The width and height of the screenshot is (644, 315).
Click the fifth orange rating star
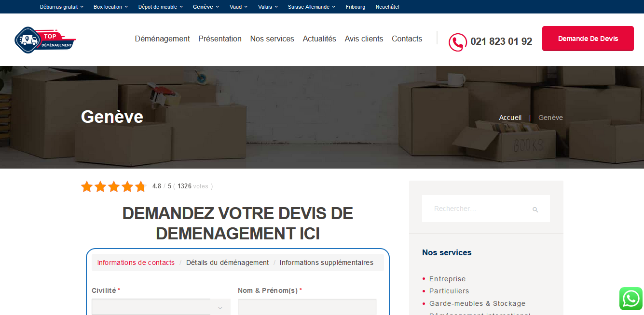[x=140, y=187]
